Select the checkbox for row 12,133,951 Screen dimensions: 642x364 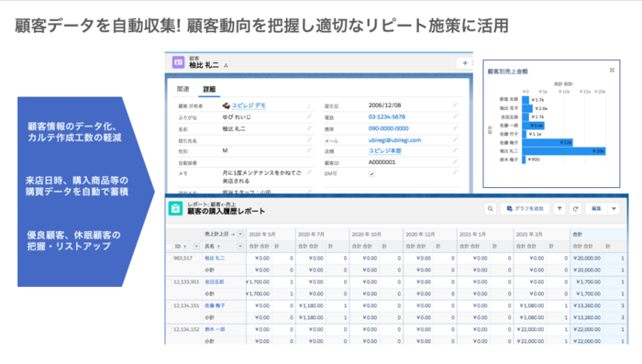coord(169,282)
